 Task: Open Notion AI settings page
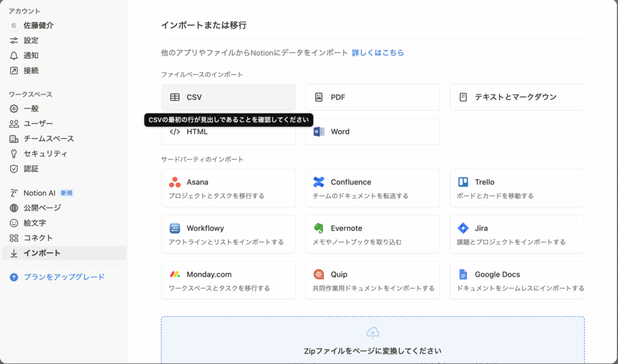click(39, 193)
